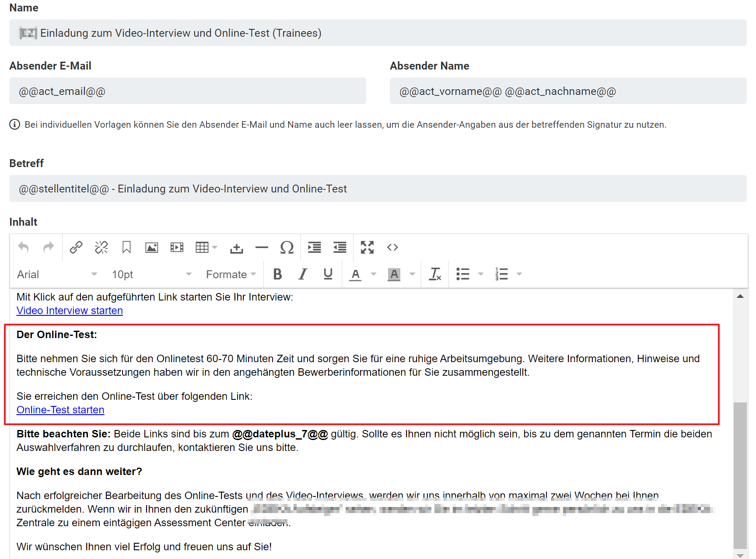Viewport: 756px width, 559px height.
Task: Apply the text color
Action: point(355,274)
